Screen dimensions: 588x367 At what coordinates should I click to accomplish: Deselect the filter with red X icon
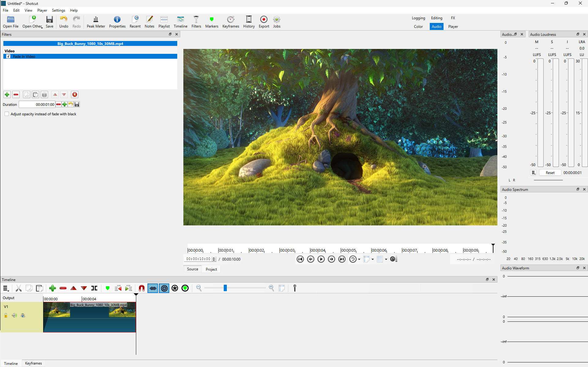click(75, 95)
